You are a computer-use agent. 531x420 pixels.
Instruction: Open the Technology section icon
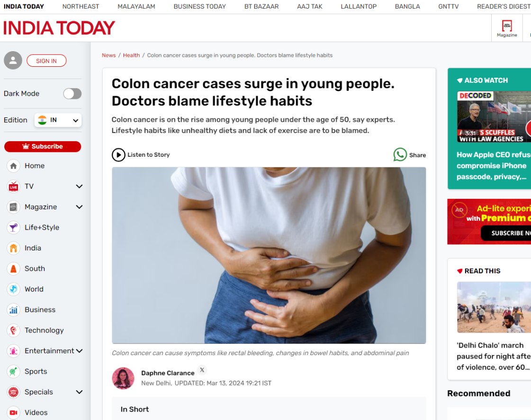(13, 331)
